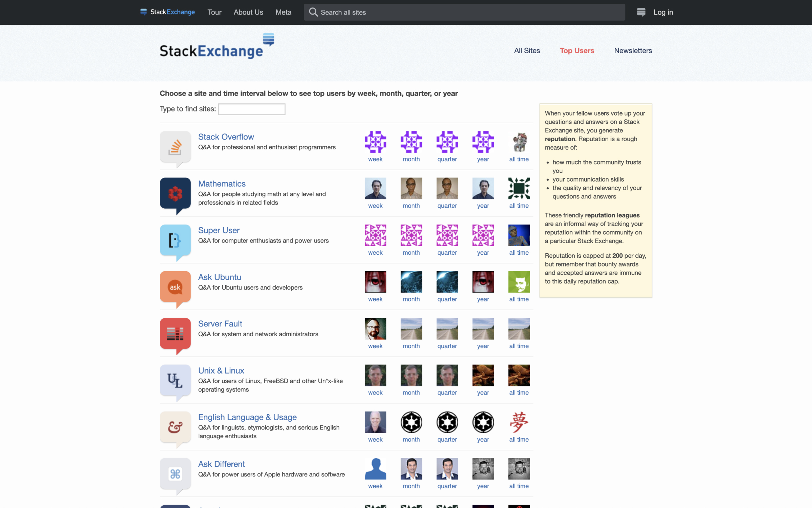Open the Unix & Linux site icon

pyautogui.click(x=175, y=380)
